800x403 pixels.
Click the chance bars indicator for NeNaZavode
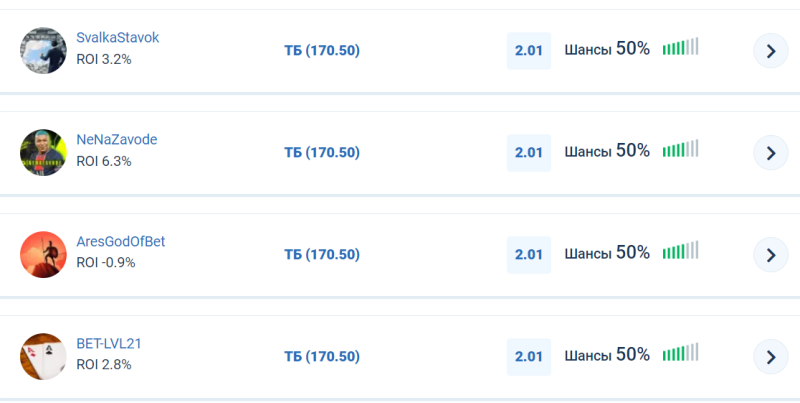point(680,150)
